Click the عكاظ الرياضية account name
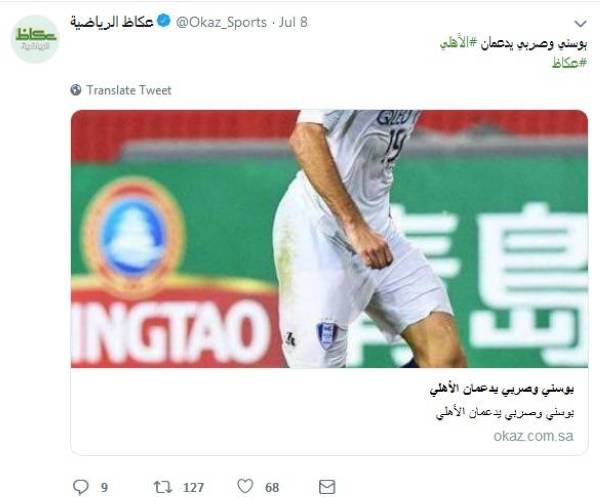 [112, 22]
